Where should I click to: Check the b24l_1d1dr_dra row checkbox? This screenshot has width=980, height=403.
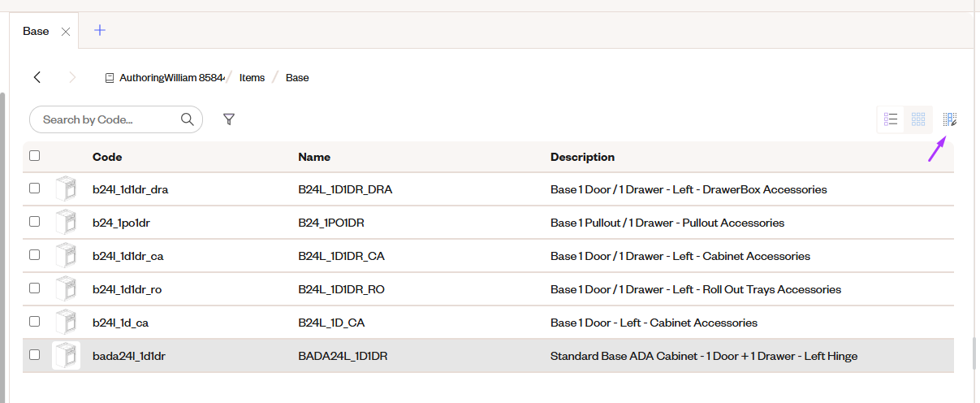pyautogui.click(x=34, y=188)
